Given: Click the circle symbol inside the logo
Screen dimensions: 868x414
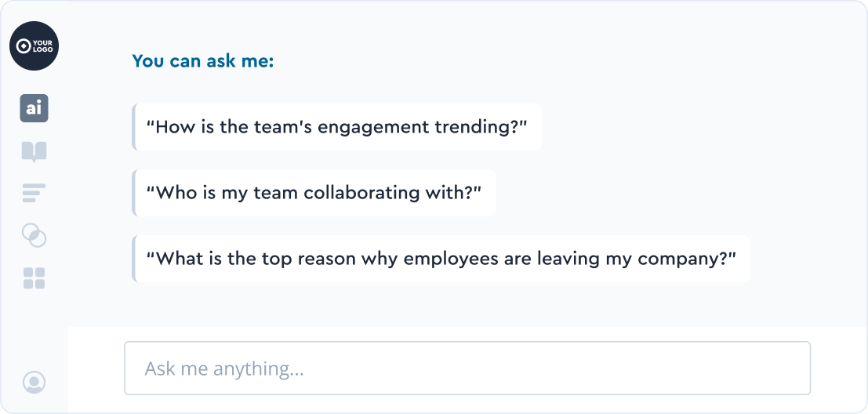Looking at the screenshot, I should (24, 46).
